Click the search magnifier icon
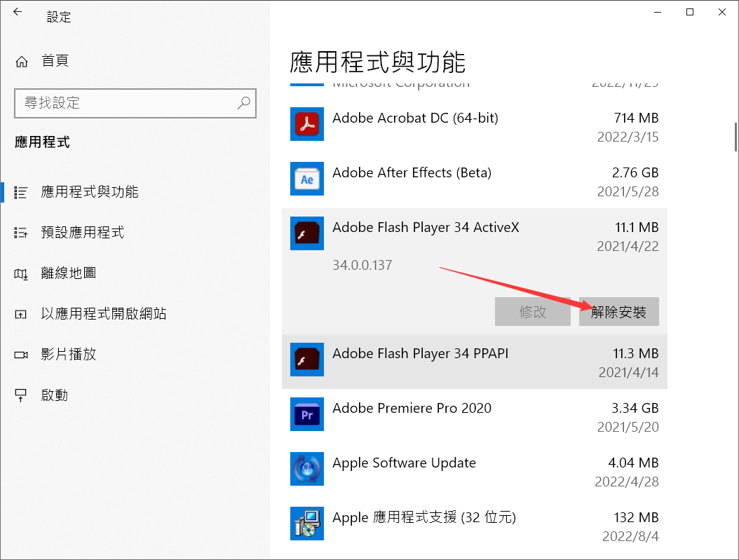This screenshot has width=739, height=560. [x=244, y=102]
